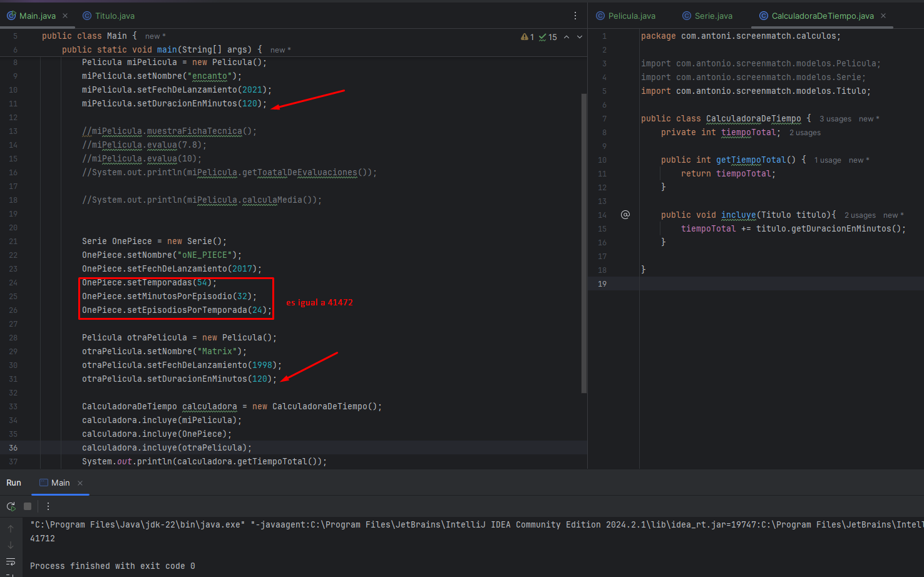Click otraPelicula.setDuracionEnMinutos(120) line

[179, 379]
